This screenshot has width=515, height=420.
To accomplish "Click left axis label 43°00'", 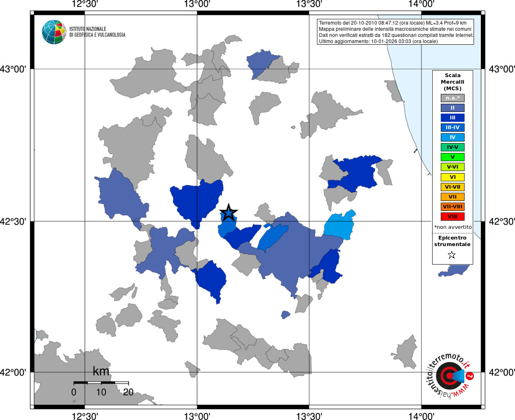I will click(13, 69).
